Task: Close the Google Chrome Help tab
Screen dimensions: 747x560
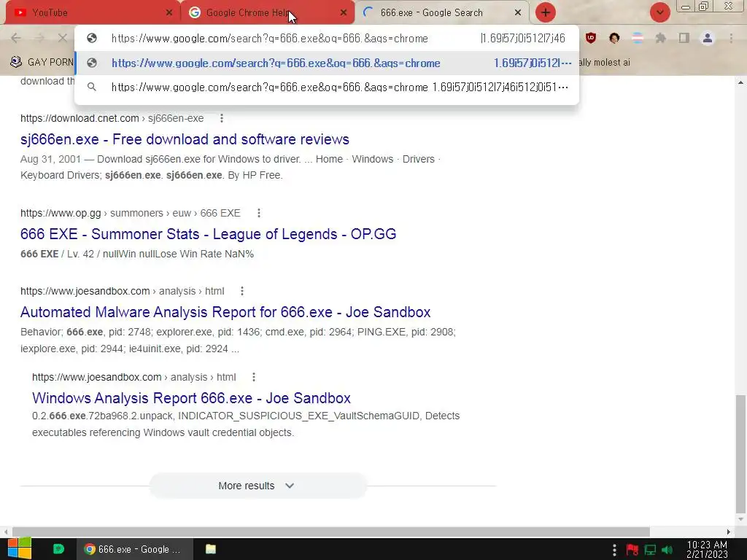Action: [x=343, y=13]
